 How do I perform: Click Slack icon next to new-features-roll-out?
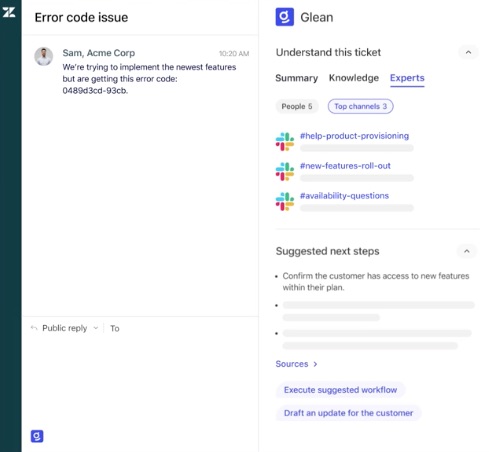[285, 171]
